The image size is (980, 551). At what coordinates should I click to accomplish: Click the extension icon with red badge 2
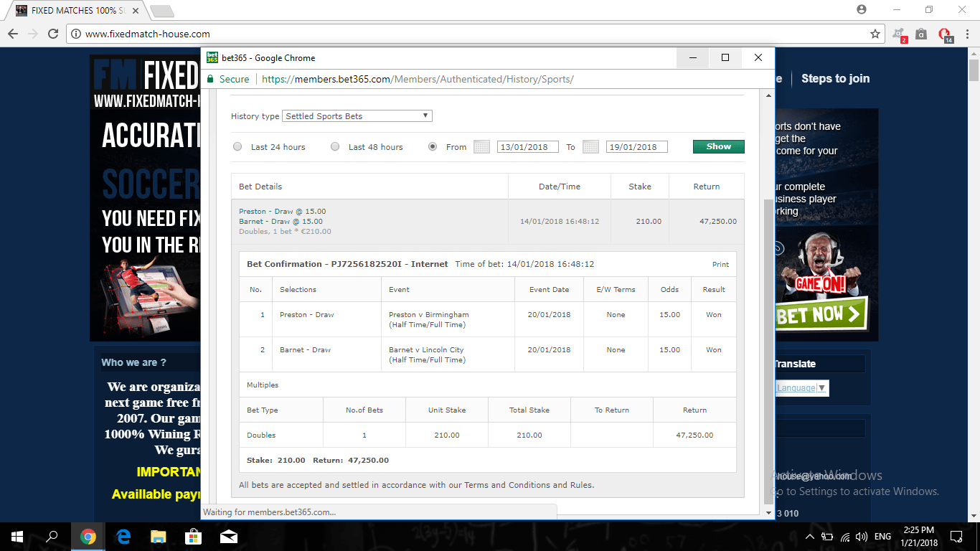tap(899, 34)
